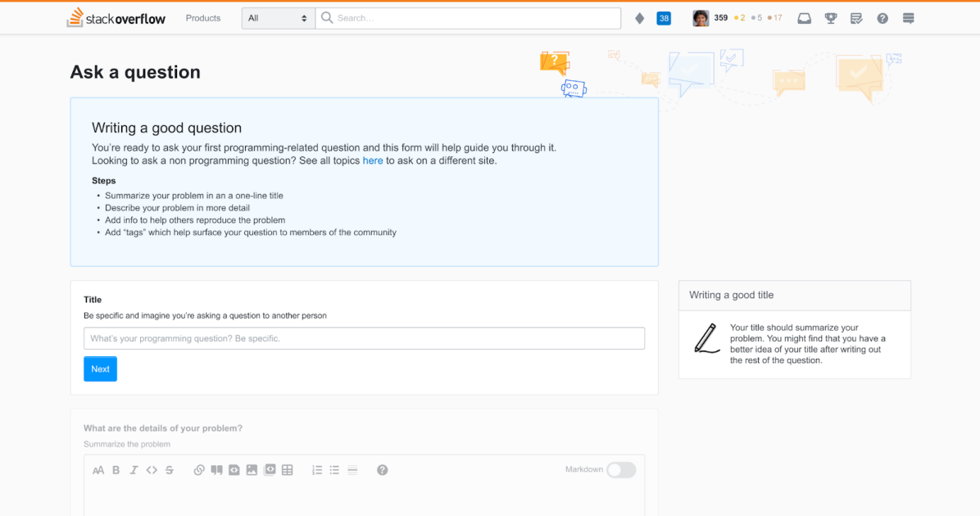This screenshot has width=980, height=516.
Task: Click the gold badge count 2
Action: tap(740, 18)
